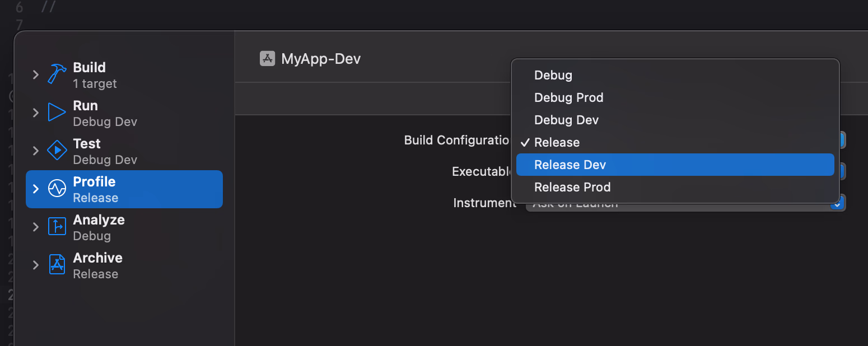Select Release Prod from the list

572,187
